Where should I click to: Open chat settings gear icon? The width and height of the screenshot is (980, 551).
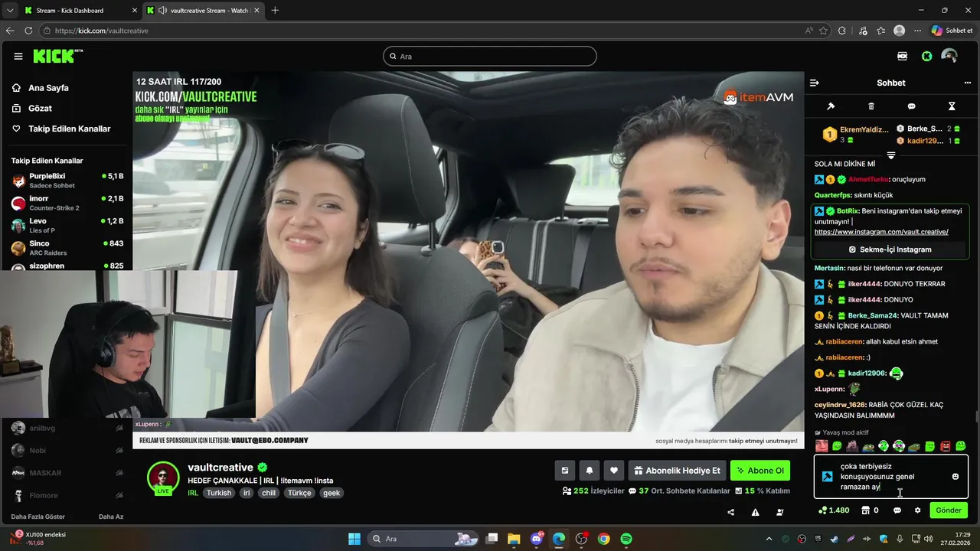coord(917,510)
